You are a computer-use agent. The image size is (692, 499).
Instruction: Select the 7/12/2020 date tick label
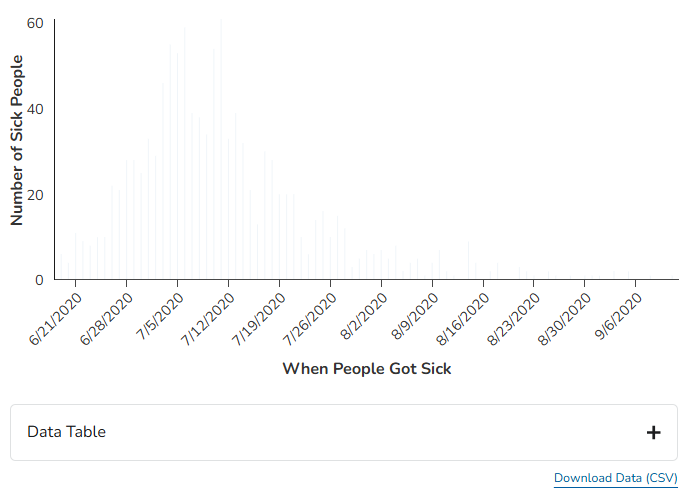[x=209, y=320]
